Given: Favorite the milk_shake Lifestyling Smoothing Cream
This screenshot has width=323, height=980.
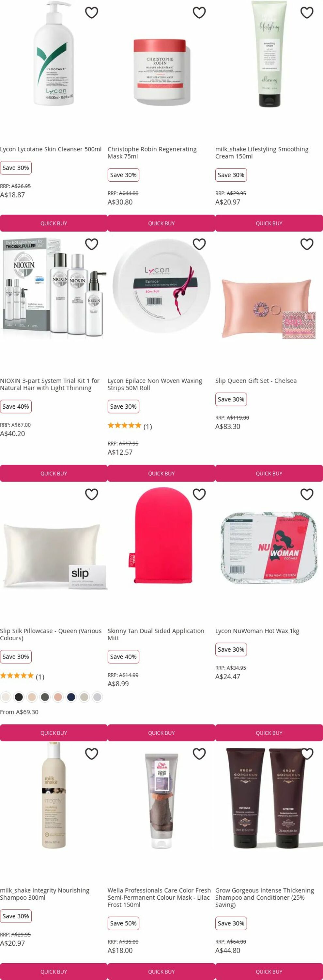Looking at the screenshot, I should [x=307, y=12].
